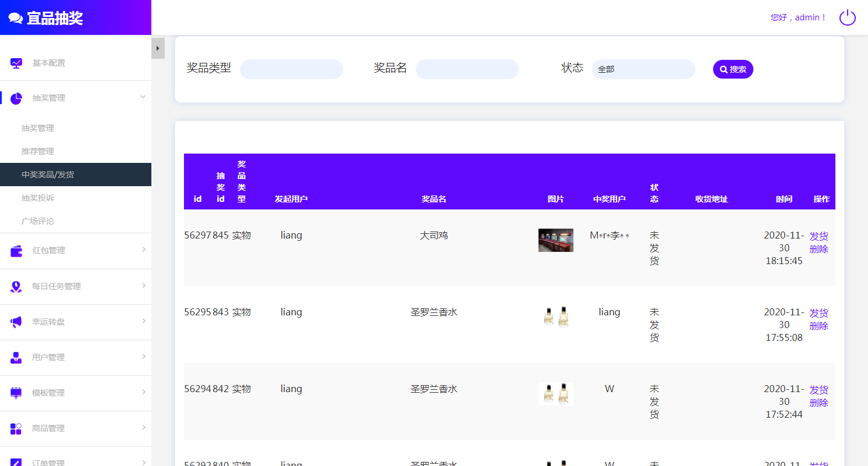Open perfume thumbnail for record 56295

[556, 317]
